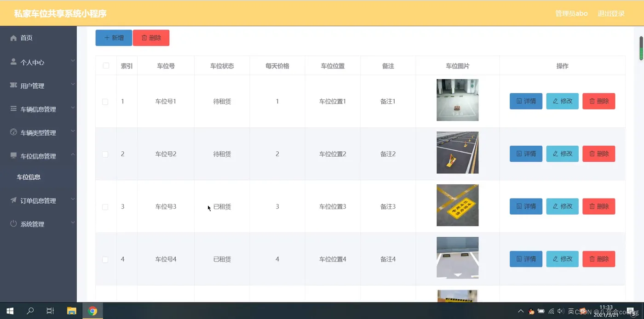The width and height of the screenshot is (644, 319).
Task: Open 详情 for 车位号1
Action: click(526, 101)
